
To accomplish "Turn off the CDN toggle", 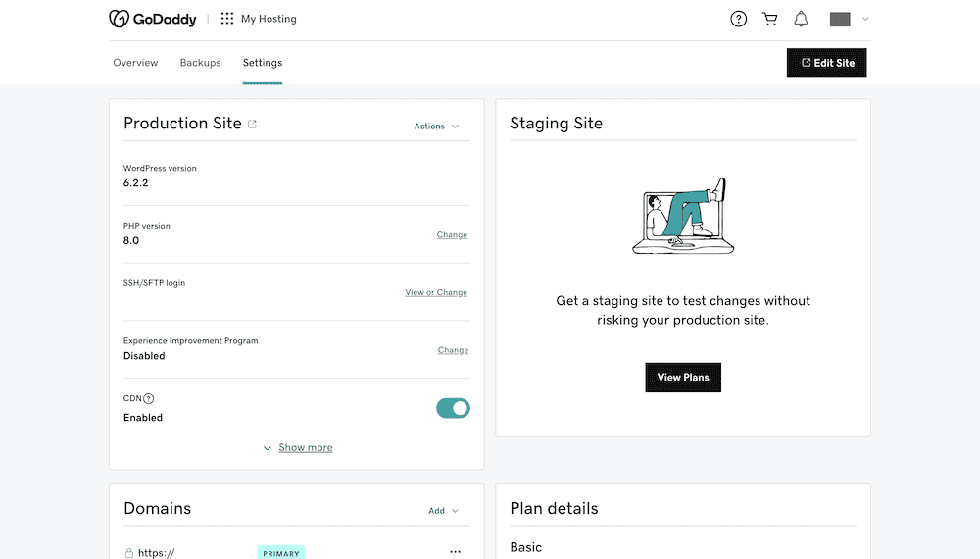I will point(453,408).
